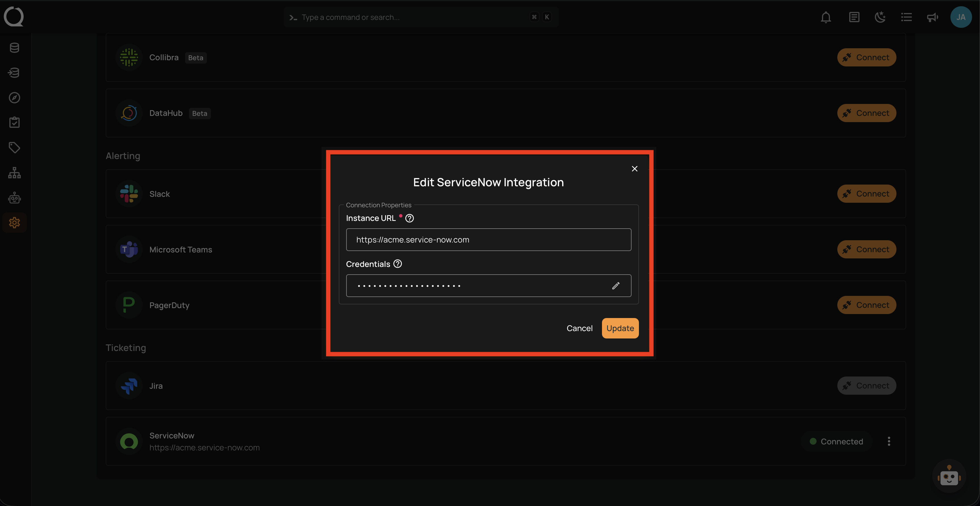980x506 pixels.
Task: Open the list view icon in header
Action: coord(906,18)
